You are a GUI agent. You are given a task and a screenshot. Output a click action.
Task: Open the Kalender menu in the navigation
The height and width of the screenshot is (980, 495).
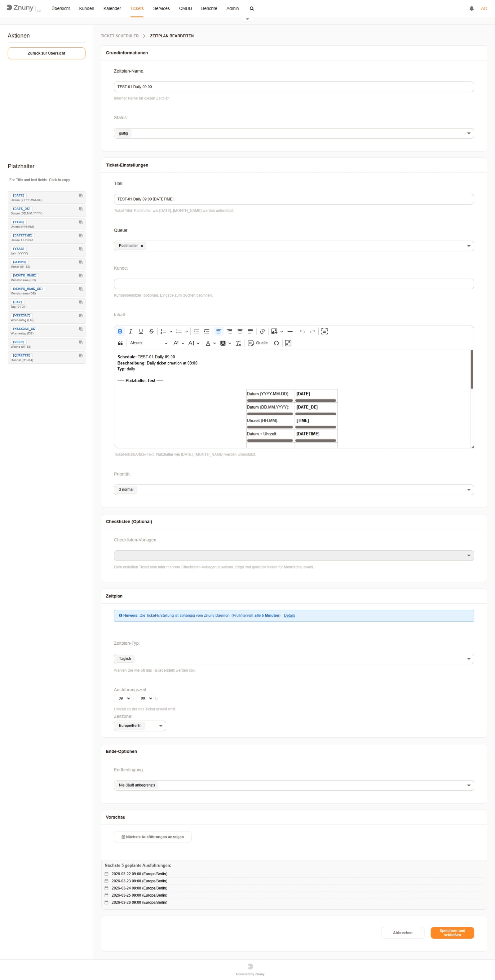pyautogui.click(x=112, y=8)
